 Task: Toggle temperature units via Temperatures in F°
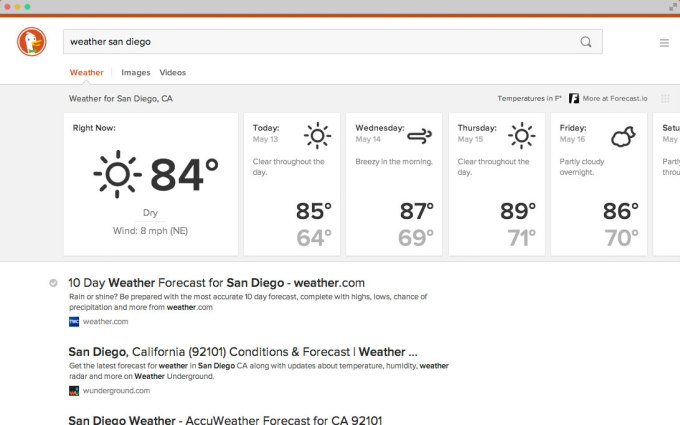click(x=528, y=99)
